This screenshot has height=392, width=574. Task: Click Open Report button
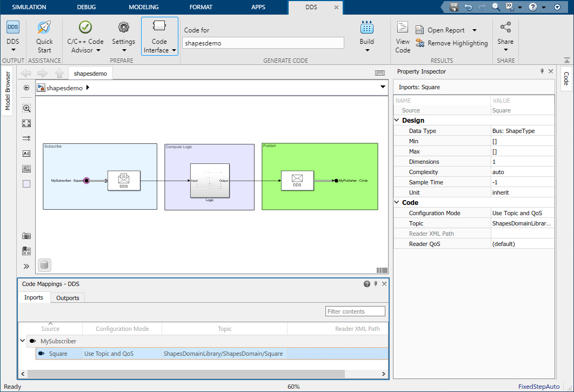[x=440, y=30]
